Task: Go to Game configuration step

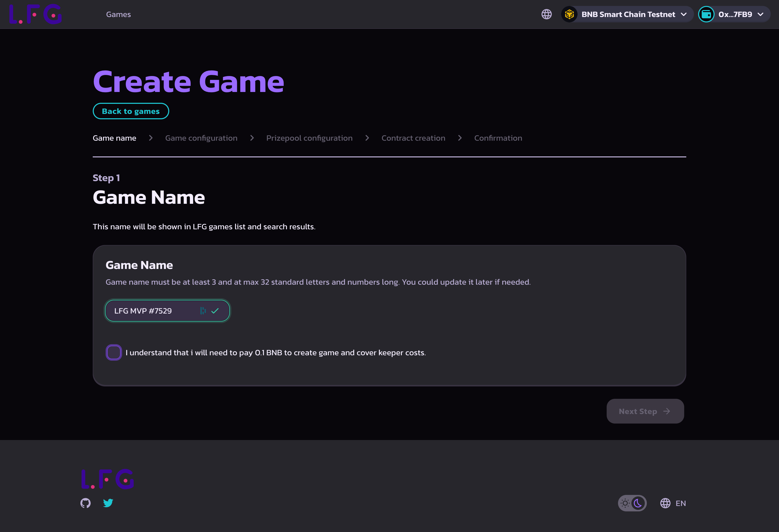Action: tap(201, 138)
